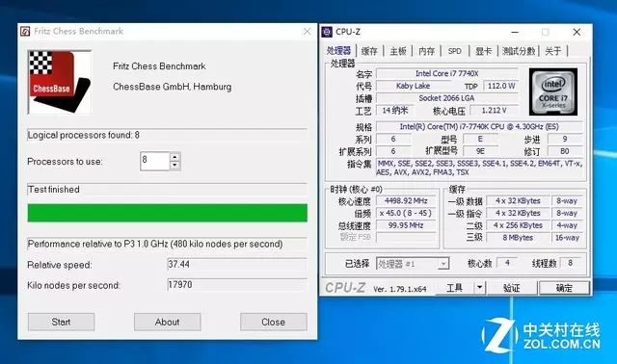Click the green test progress bar
The image size is (617, 364).
tap(167, 213)
